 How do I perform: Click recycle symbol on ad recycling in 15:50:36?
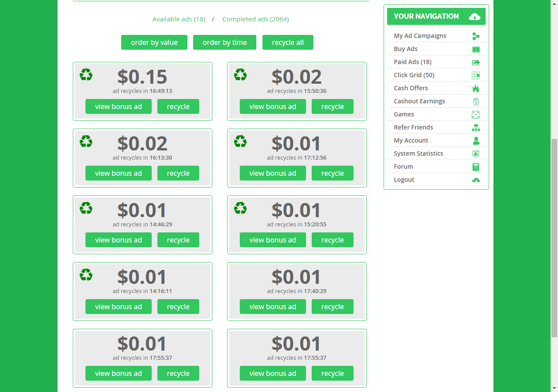click(240, 75)
